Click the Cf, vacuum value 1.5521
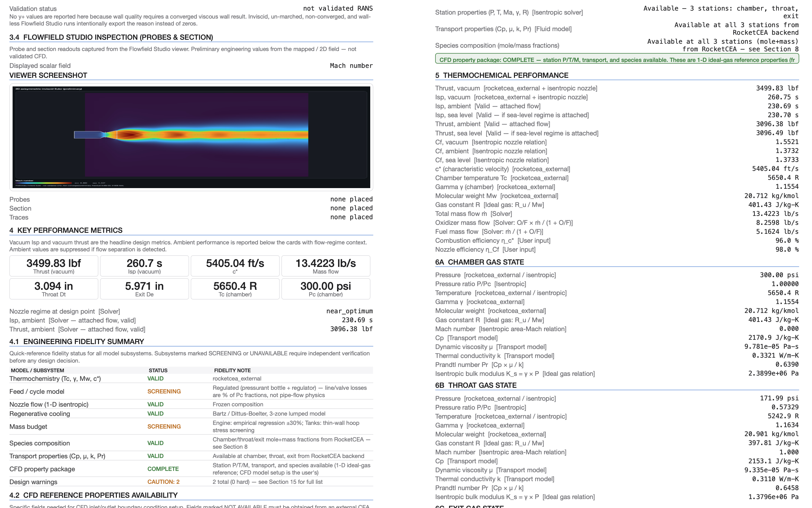Screen dimensions: 812x508 [787, 142]
